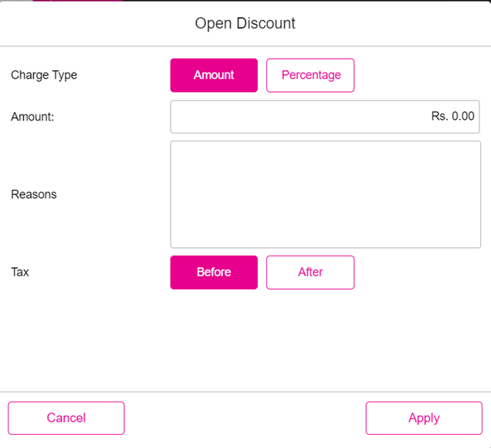Click the "Amount:" field label

tap(32, 117)
